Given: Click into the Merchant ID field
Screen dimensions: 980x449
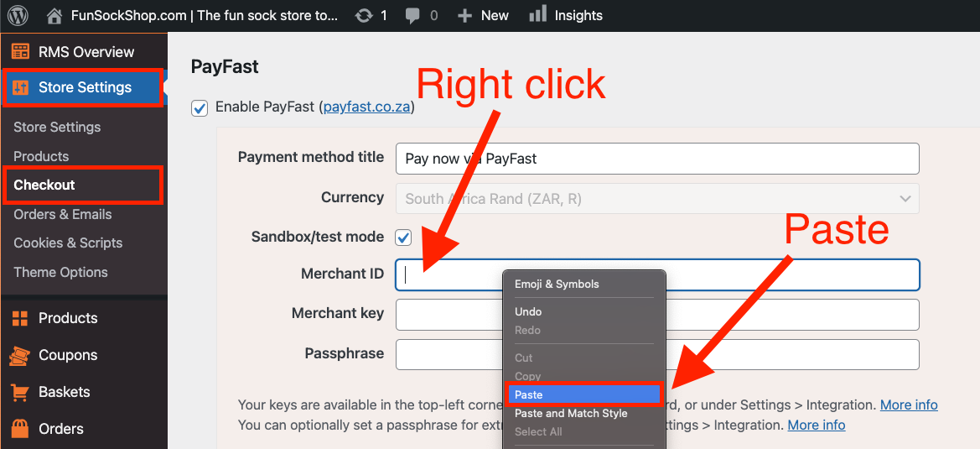Looking at the screenshot, I should [657, 275].
